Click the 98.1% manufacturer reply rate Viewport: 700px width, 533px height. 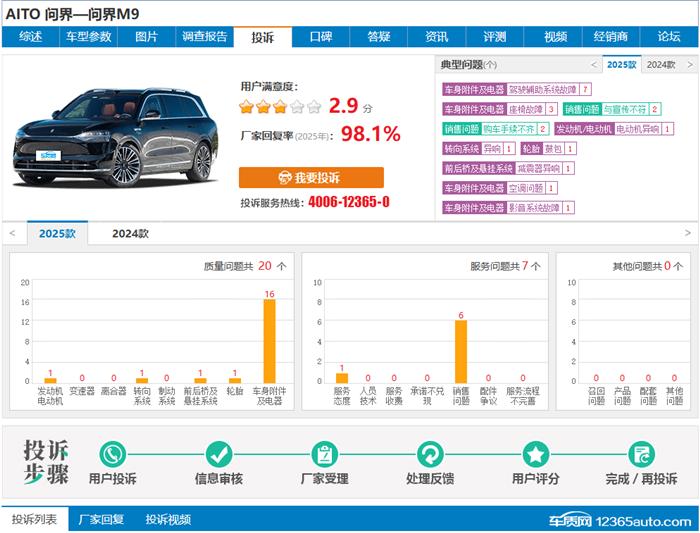tap(371, 134)
